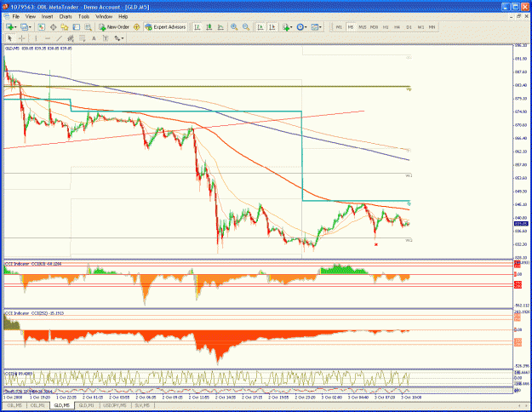Toggle chart Auto Scroll
The width and height of the screenshot is (532, 412).
pos(260,26)
